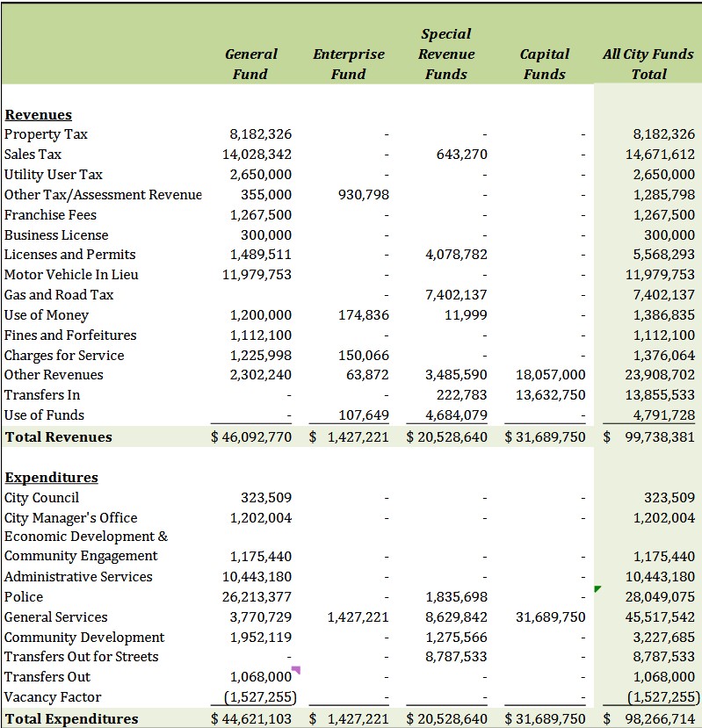Click the green error indicator triangle by Police total

[598, 589]
